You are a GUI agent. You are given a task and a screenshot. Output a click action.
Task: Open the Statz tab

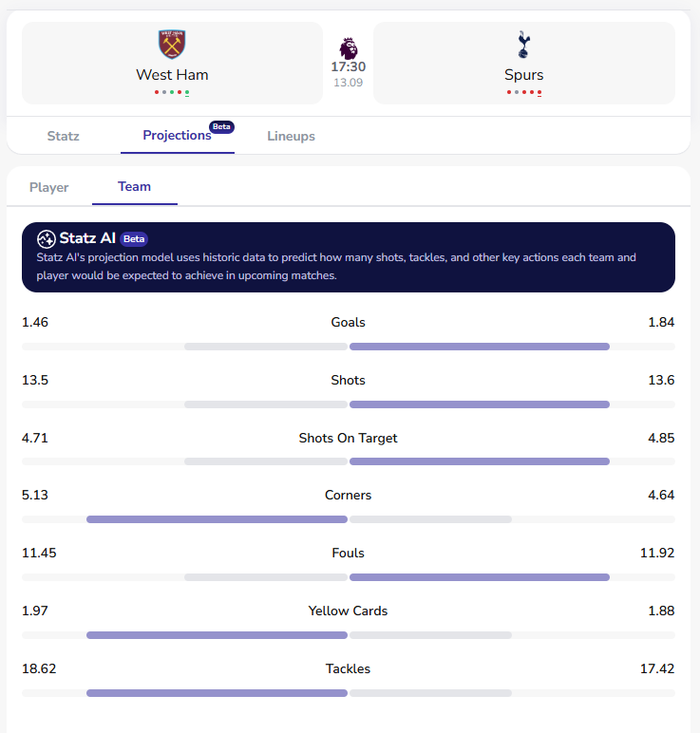tap(64, 136)
